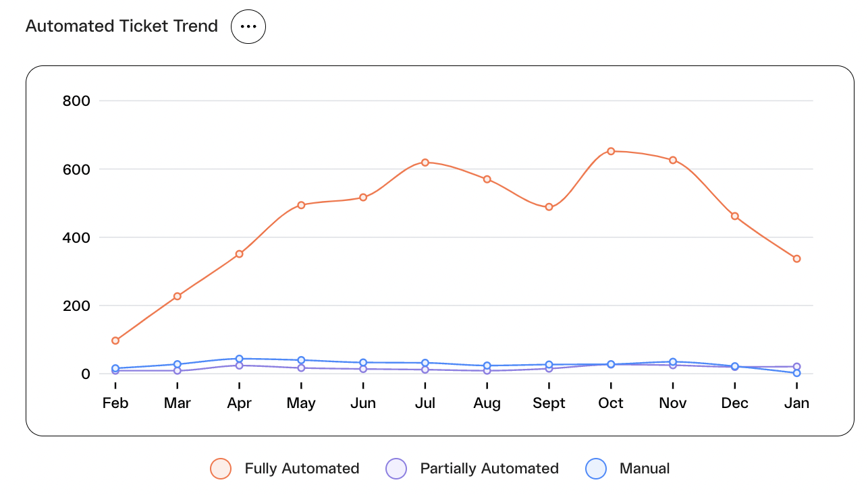Select the Nov x-axis label
The height and width of the screenshot is (495, 868).
click(673, 403)
